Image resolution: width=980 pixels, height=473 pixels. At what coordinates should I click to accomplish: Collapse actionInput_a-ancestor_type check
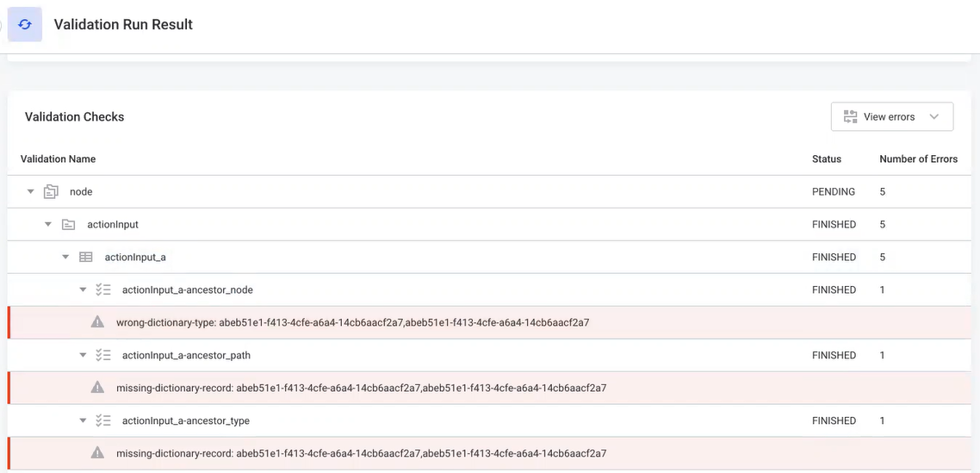click(83, 421)
